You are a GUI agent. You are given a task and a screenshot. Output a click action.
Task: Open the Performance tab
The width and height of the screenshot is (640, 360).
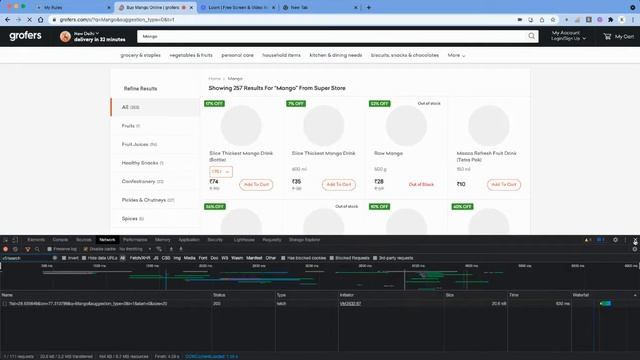pos(135,240)
